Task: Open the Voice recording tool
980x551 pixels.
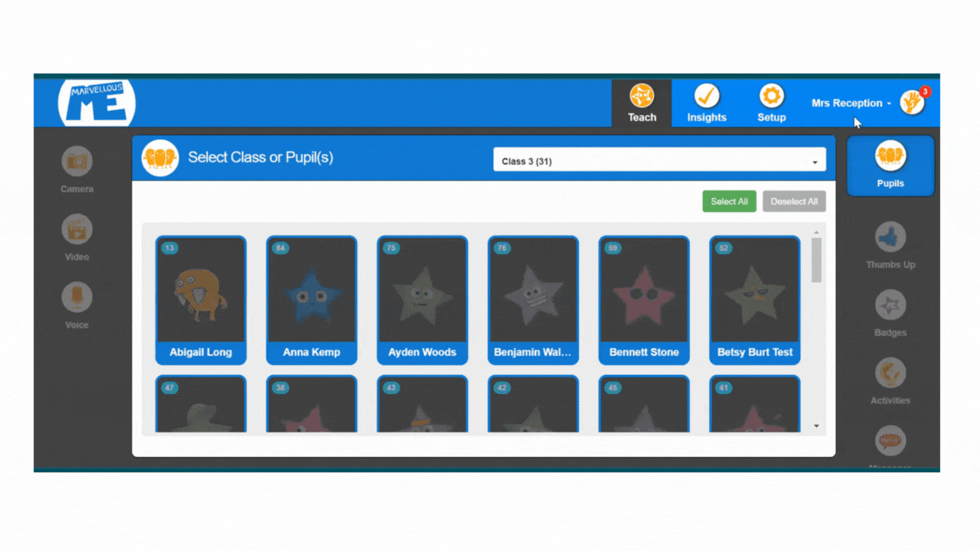Action: (77, 305)
